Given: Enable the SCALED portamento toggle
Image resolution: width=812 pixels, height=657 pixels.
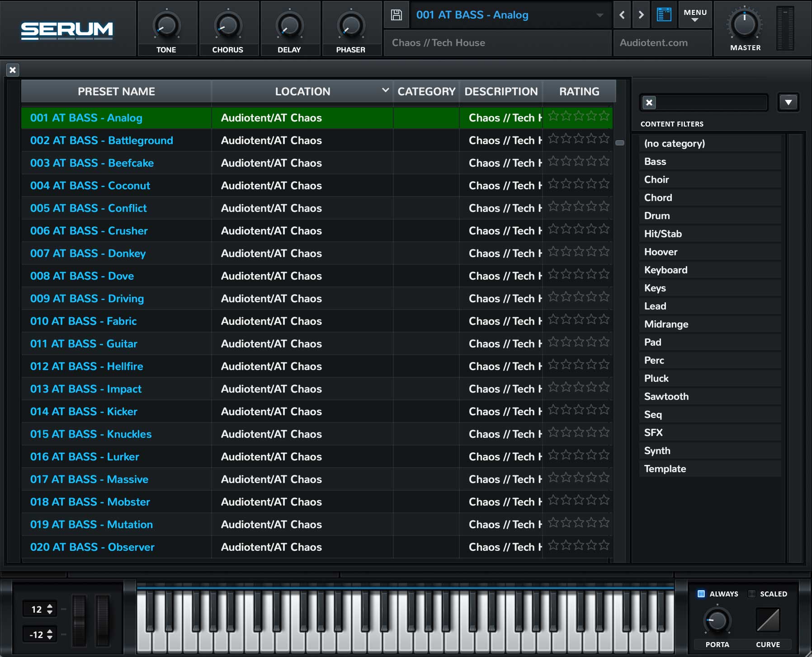Looking at the screenshot, I should click(752, 594).
